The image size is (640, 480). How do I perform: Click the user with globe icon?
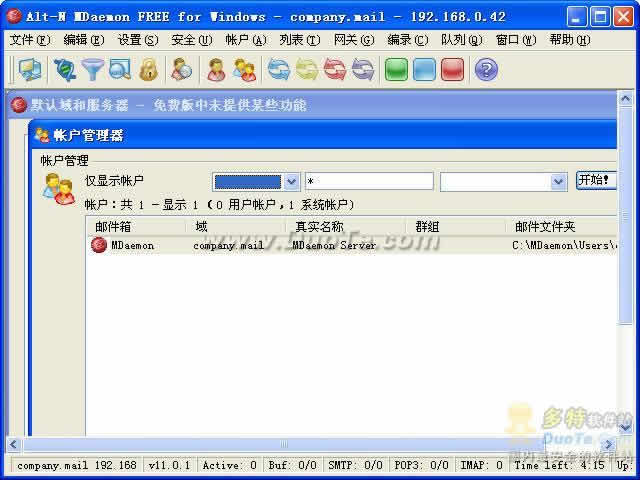click(x=182, y=69)
